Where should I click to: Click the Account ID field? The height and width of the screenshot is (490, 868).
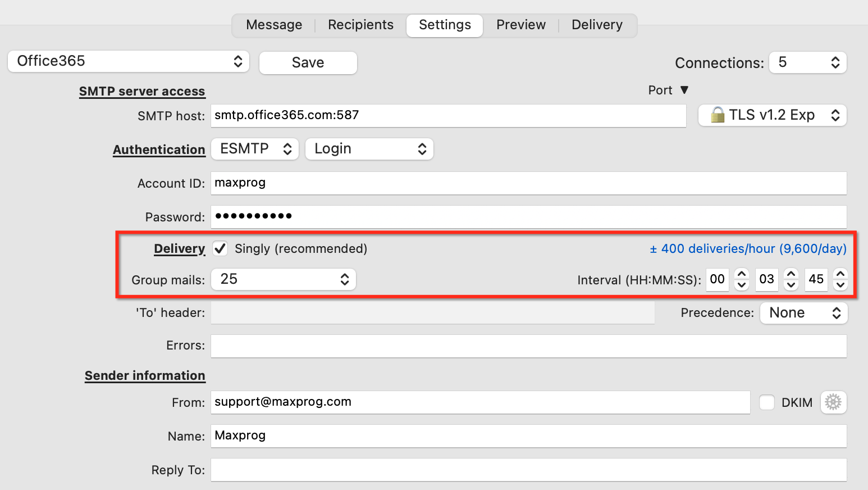point(529,183)
